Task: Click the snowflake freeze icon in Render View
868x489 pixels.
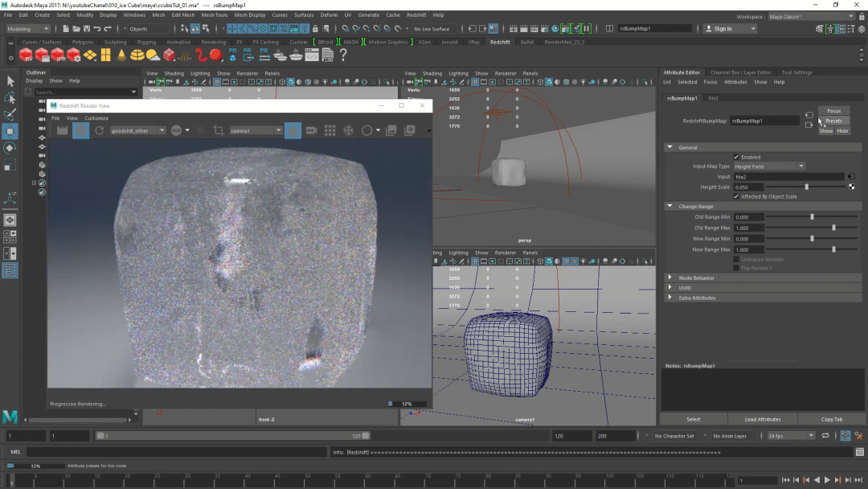Action: pos(349,130)
